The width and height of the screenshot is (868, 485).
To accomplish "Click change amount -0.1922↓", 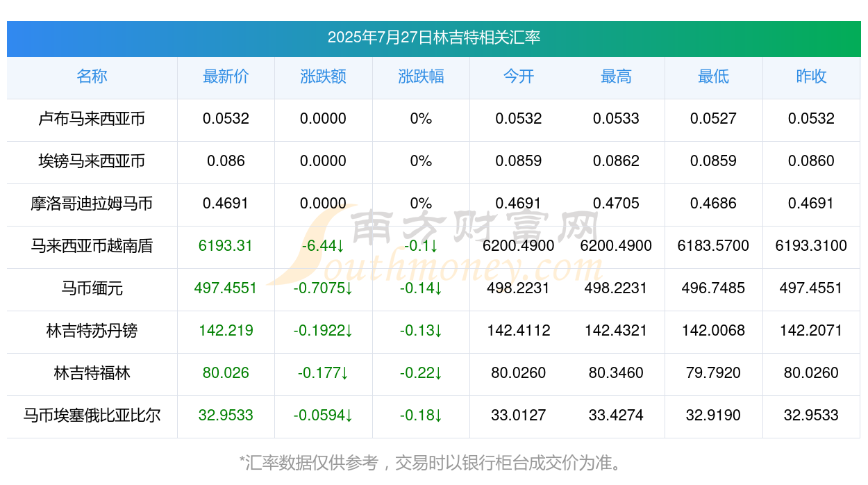I will [x=323, y=331].
